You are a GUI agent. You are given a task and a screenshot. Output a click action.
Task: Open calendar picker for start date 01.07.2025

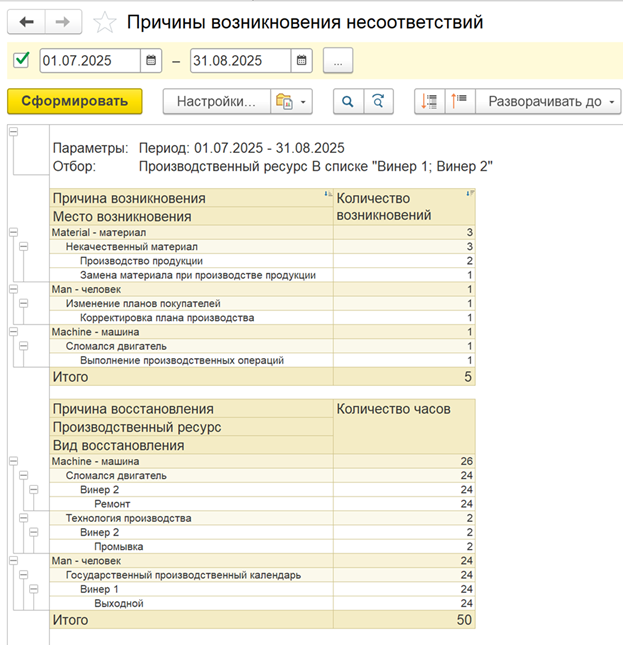click(151, 60)
